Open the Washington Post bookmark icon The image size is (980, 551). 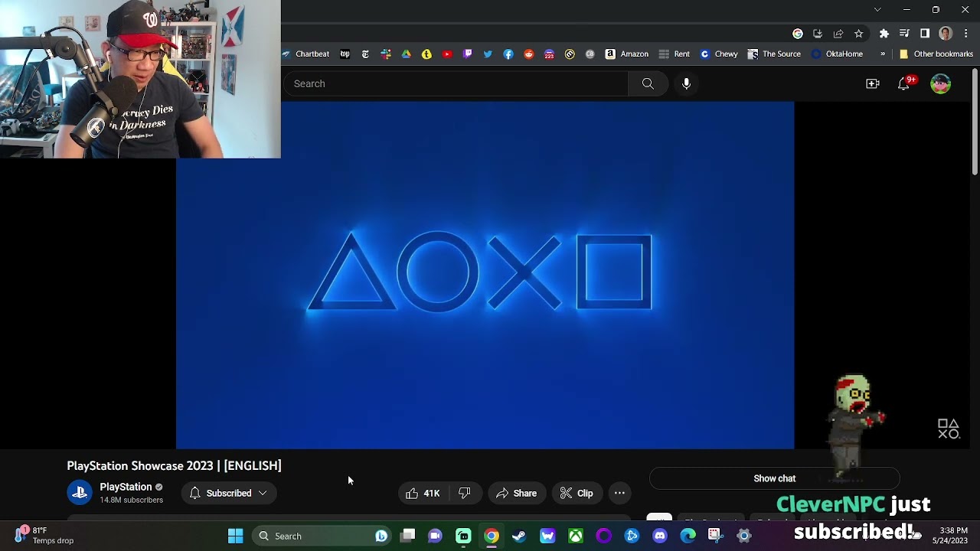345,54
